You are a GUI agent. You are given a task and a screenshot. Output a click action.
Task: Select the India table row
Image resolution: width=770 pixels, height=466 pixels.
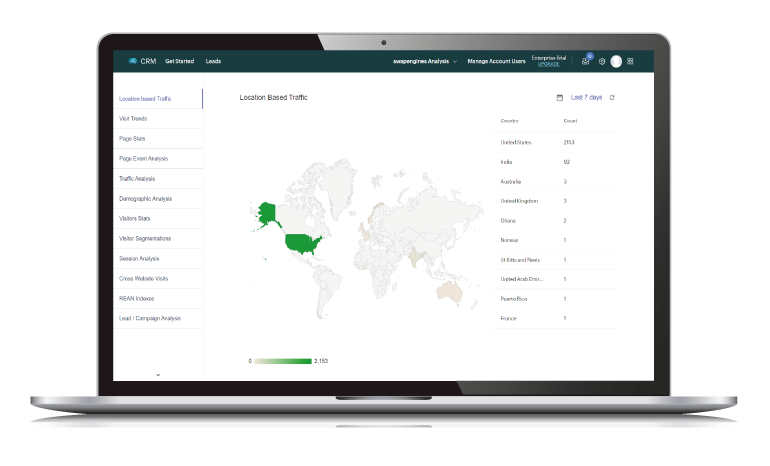click(554, 162)
